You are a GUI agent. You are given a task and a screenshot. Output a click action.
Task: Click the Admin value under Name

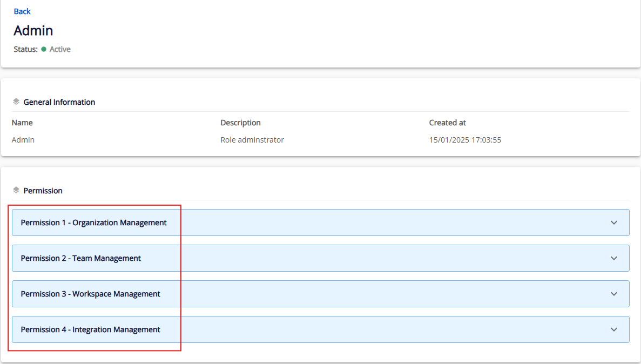[23, 140]
